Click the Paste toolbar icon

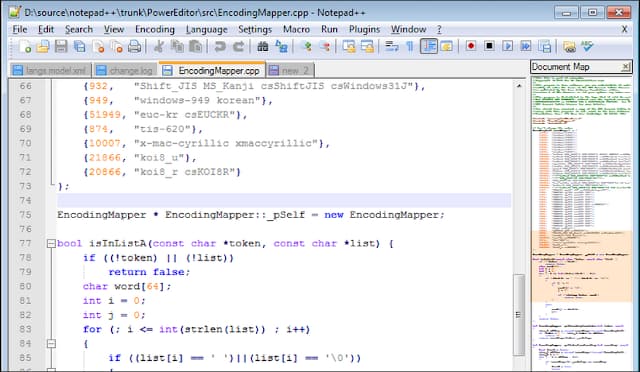196,47
